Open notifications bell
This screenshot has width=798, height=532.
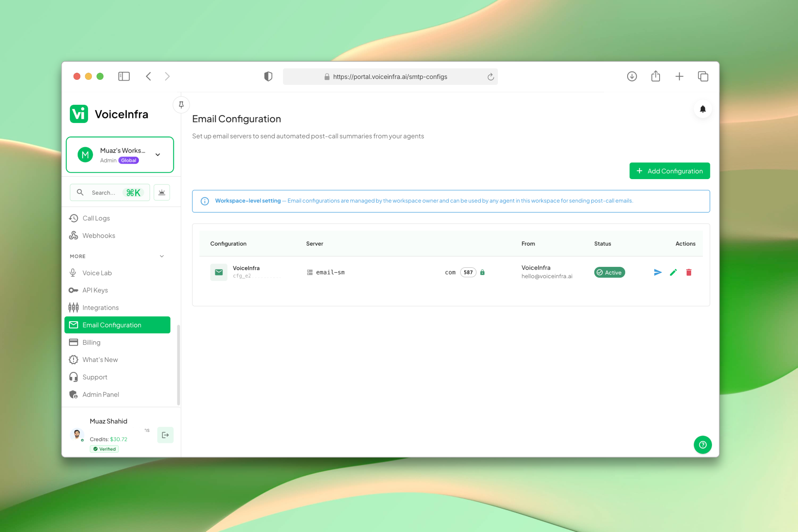(702, 109)
